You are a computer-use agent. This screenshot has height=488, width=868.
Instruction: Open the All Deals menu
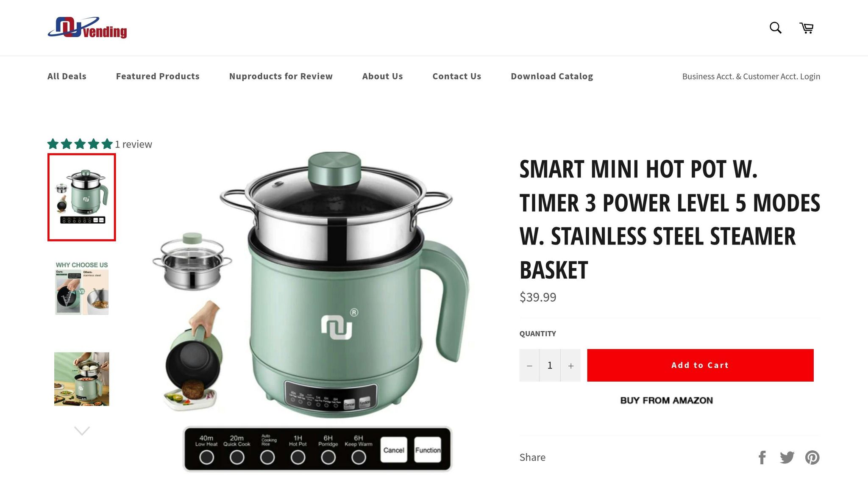coord(67,76)
